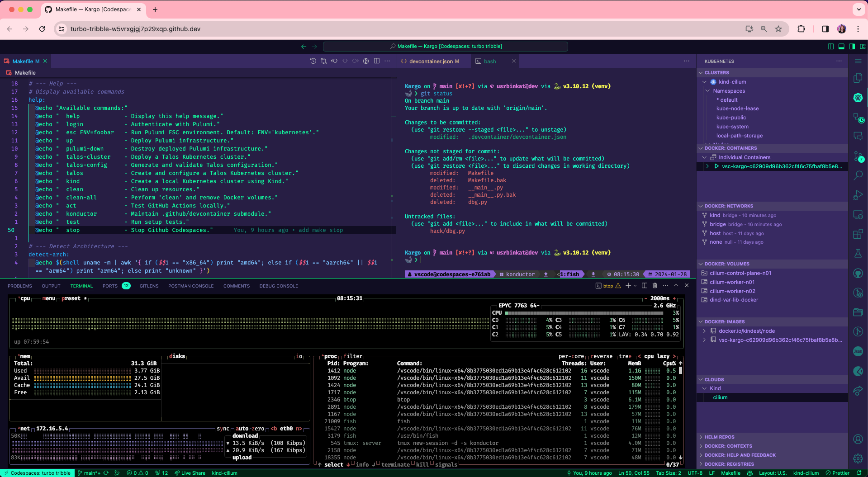Click Kubernetes panel more actions ellipsis

(x=839, y=61)
